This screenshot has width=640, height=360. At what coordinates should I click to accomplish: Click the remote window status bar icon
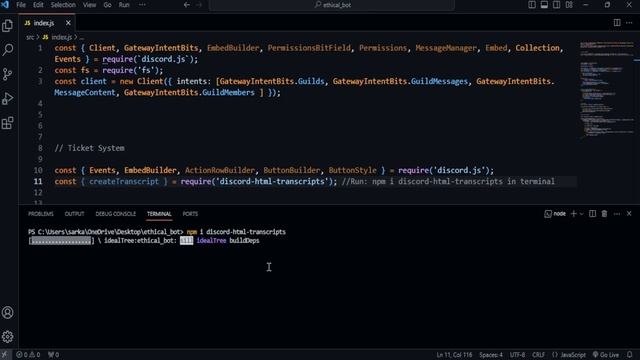[x=5, y=355]
